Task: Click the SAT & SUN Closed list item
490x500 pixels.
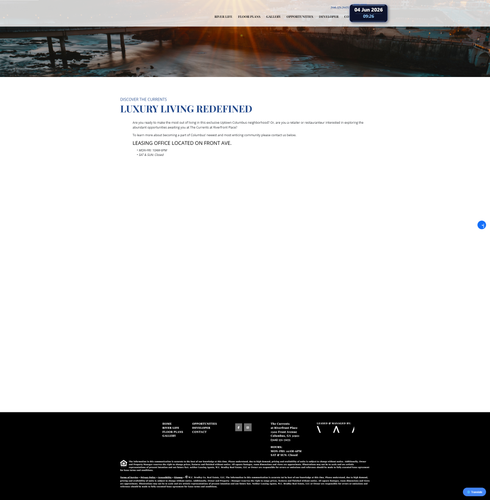Action: click(151, 155)
